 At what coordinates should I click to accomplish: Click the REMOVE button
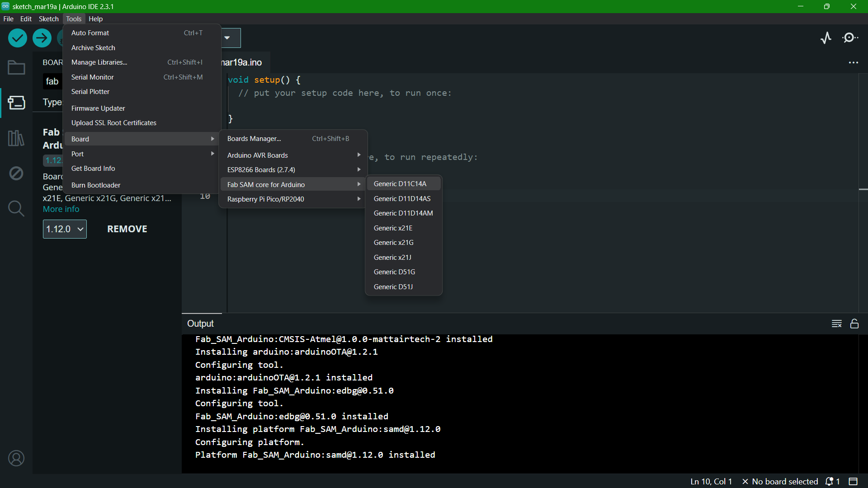[x=127, y=229]
